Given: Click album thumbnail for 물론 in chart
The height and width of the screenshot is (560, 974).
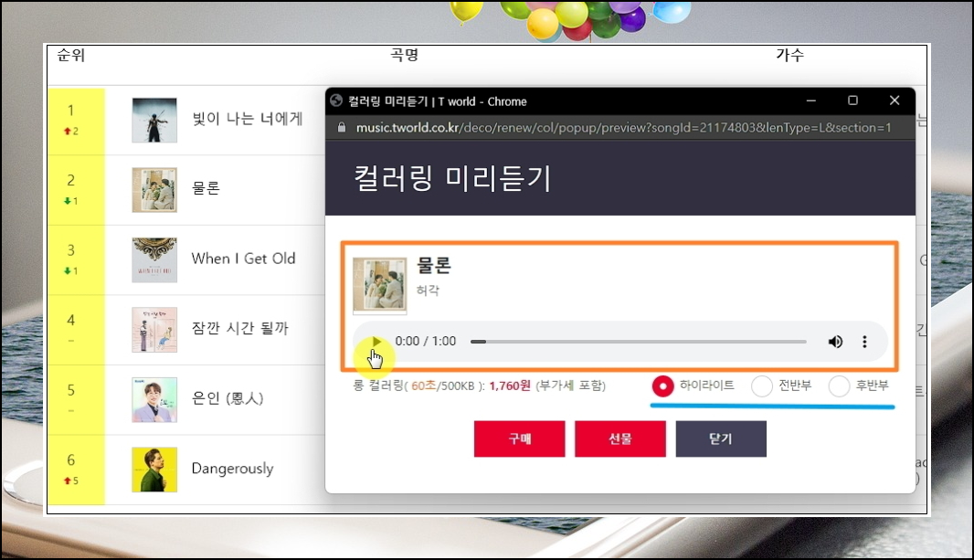Looking at the screenshot, I should tap(154, 190).
